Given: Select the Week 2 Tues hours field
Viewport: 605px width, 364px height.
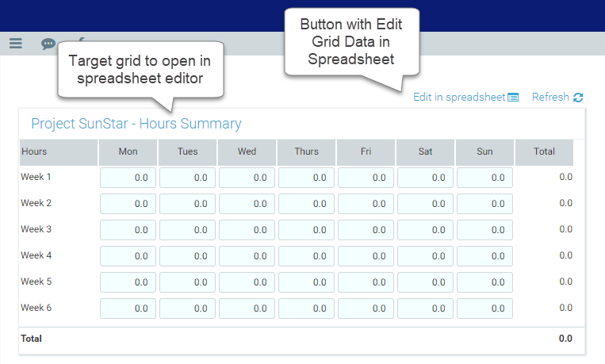Looking at the screenshot, I should pos(188,204).
